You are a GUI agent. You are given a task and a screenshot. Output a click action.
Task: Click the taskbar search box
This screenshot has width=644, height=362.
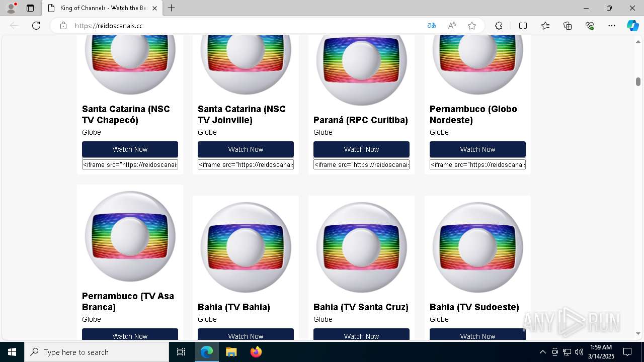(x=97, y=352)
